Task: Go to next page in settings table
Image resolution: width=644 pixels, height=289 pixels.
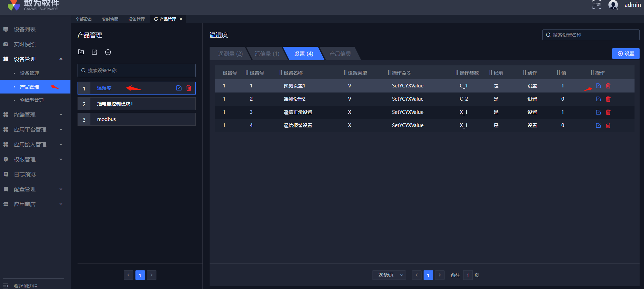Action: (x=440, y=275)
